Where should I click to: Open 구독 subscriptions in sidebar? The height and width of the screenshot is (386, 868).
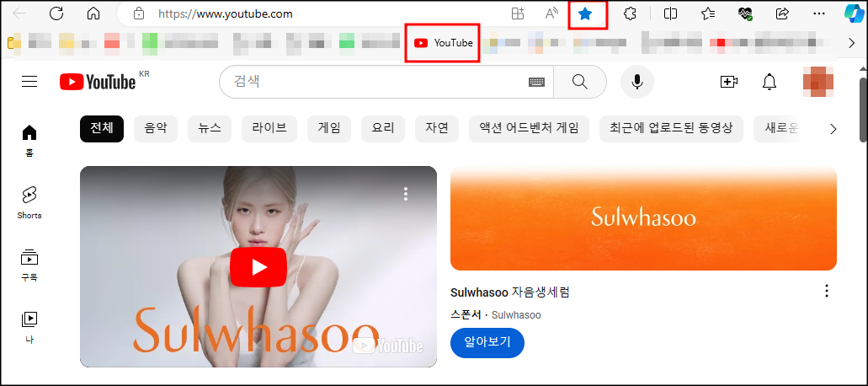click(x=29, y=265)
